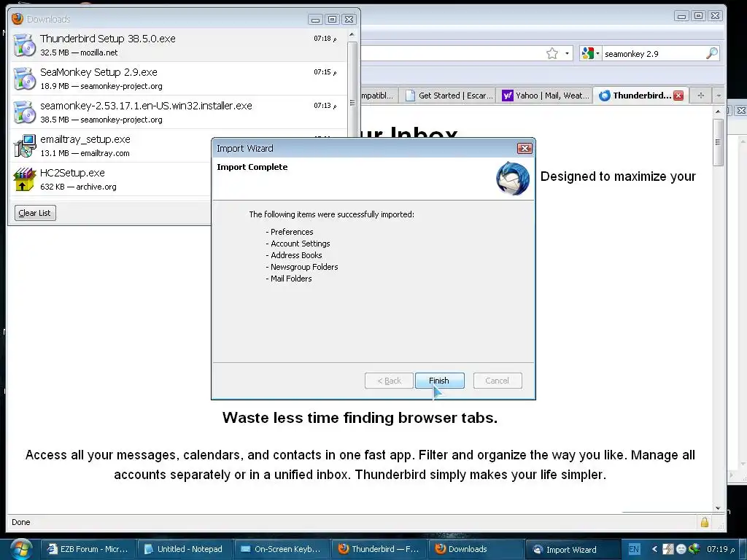747x560 pixels.
Task: Click 'Account Settings' imported item
Action: coord(300,244)
